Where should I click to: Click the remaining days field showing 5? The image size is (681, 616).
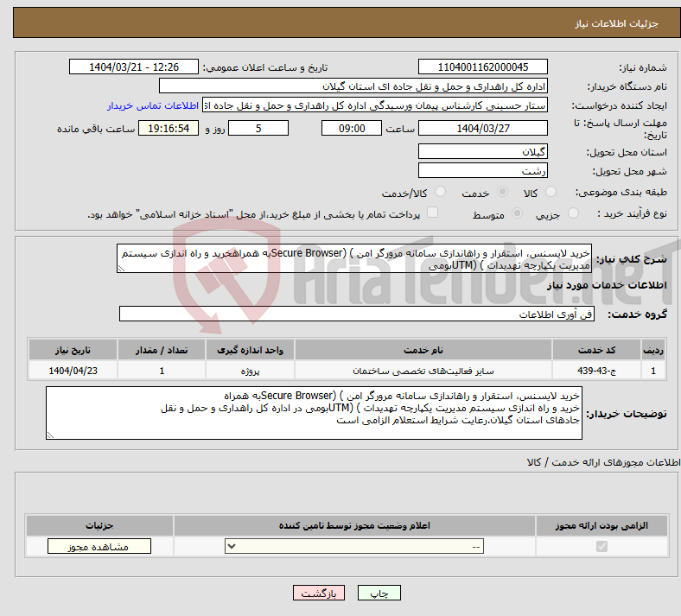pyautogui.click(x=258, y=128)
